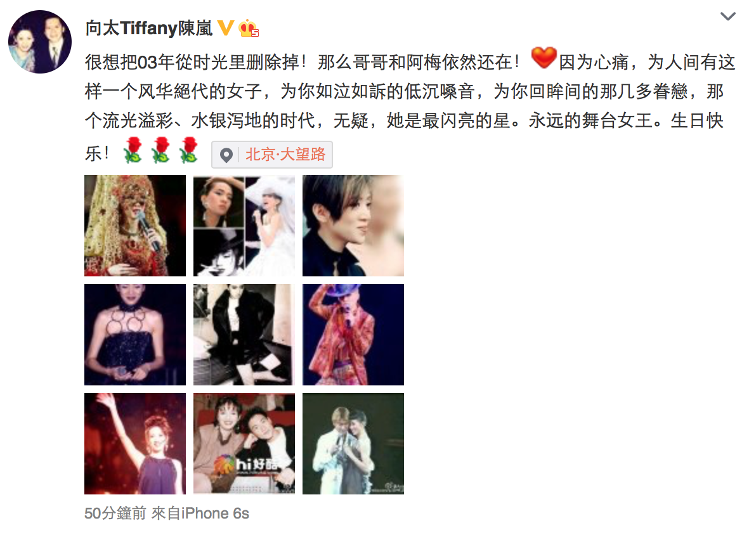Open the 向太Tiffany陳嵐 username link
The height and width of the screenshot is (535, 756).
coord(149,28)
